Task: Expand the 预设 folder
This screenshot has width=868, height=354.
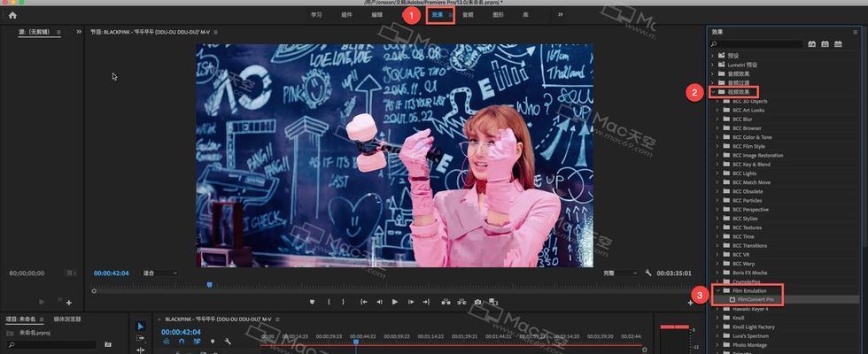Action: tap(714, 56)
